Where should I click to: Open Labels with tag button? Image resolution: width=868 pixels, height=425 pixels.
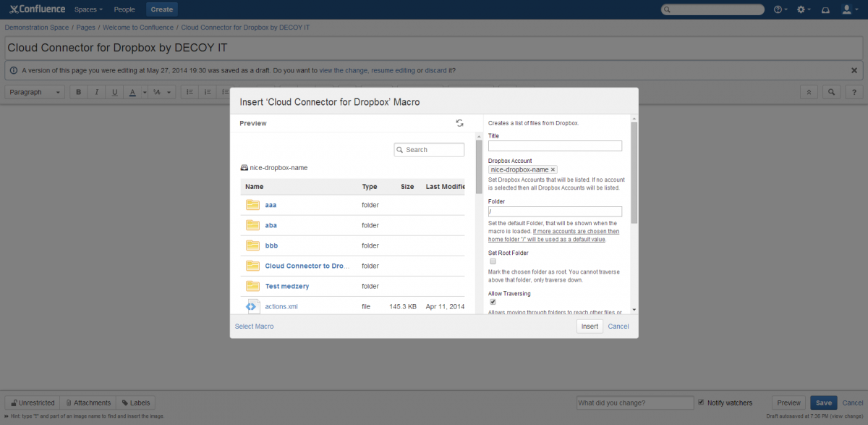click(136, 403)
